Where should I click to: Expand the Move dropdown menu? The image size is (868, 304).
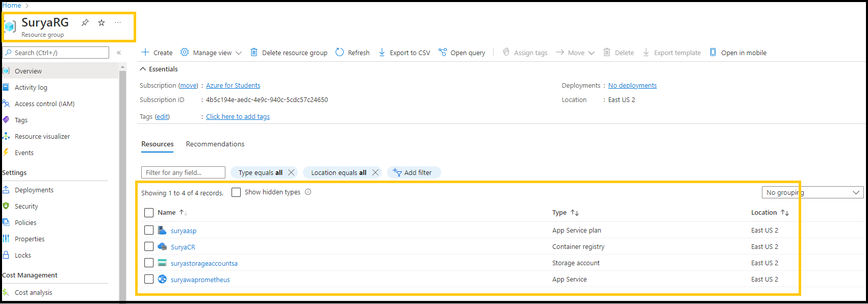(592, 53)
